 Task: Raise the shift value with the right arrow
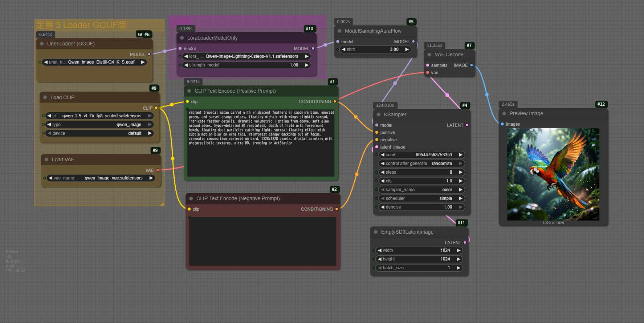(x=407, y=49)
